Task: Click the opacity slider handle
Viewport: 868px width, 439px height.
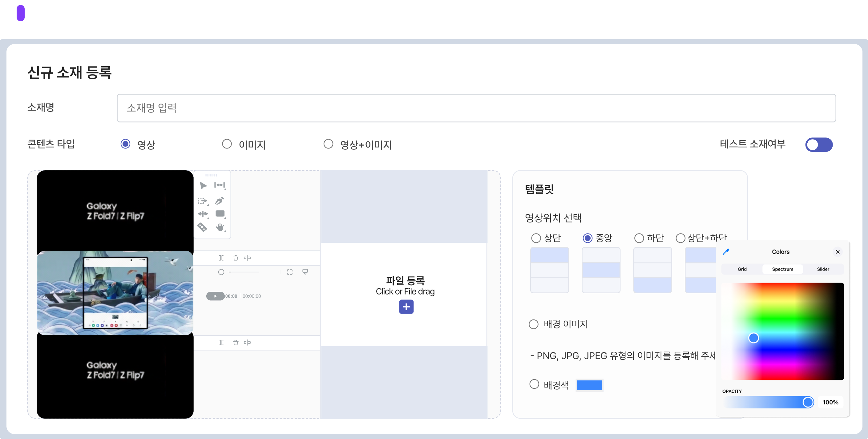Action: (x=808, y=402)
